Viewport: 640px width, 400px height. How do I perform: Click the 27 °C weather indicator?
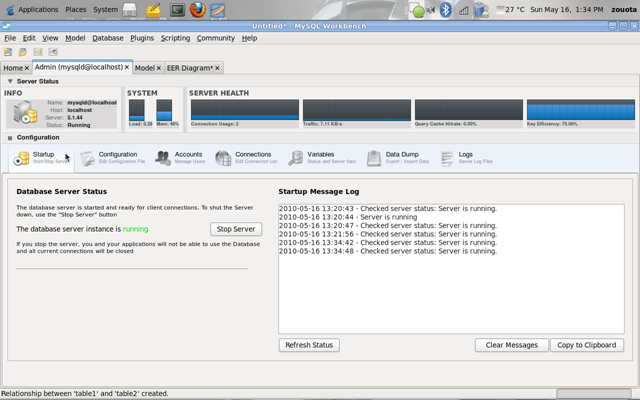pyautogui.click(x=511, y=9)
